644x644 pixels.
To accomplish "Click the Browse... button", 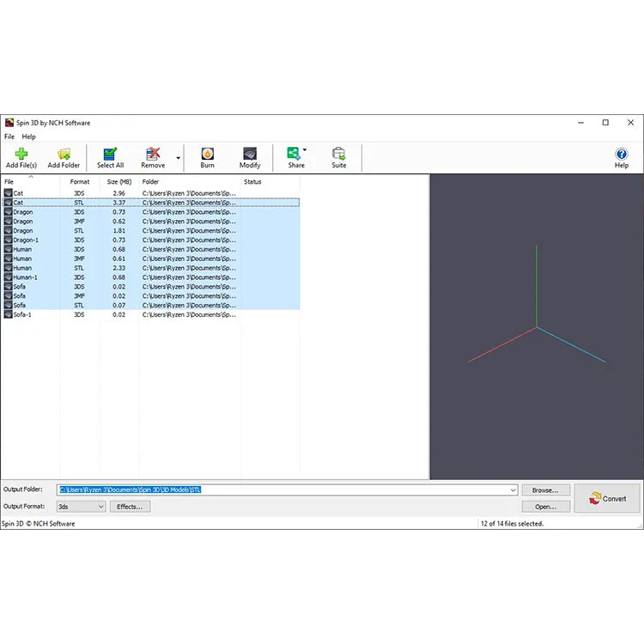I will click(545, 490).
